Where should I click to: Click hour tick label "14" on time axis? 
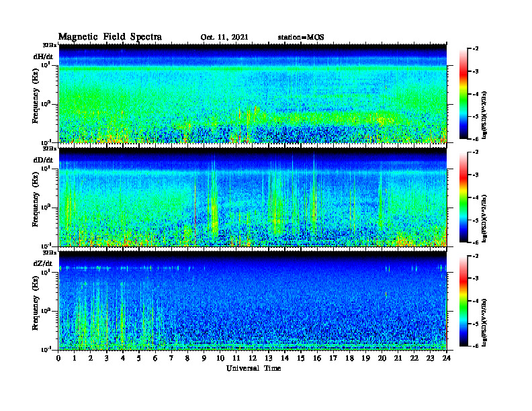pos(285,359)
